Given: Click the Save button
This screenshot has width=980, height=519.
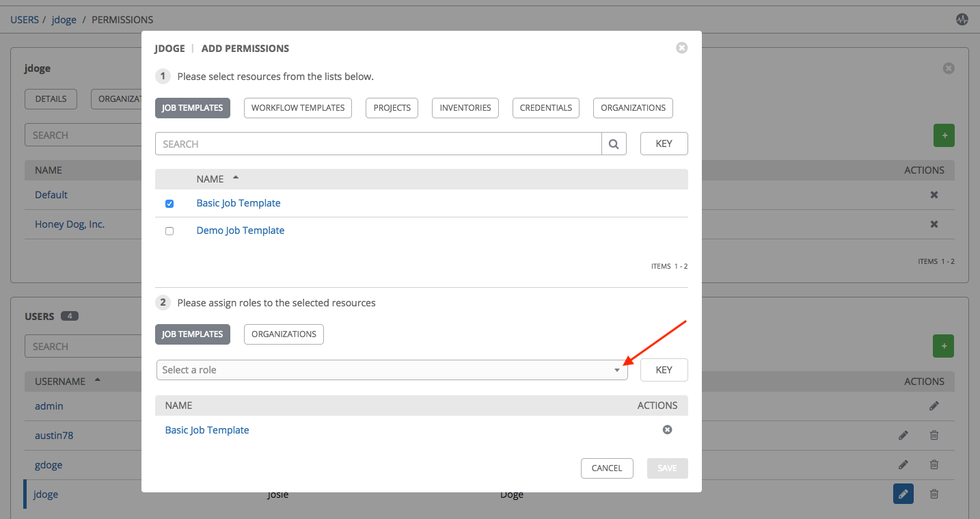Looking at the screenshot, I should click(667, 468).
